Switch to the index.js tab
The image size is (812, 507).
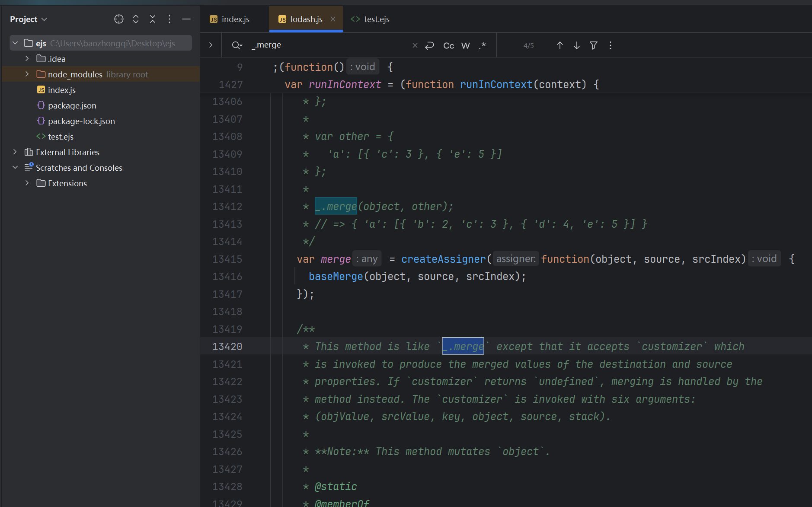(x=235, y=19)
